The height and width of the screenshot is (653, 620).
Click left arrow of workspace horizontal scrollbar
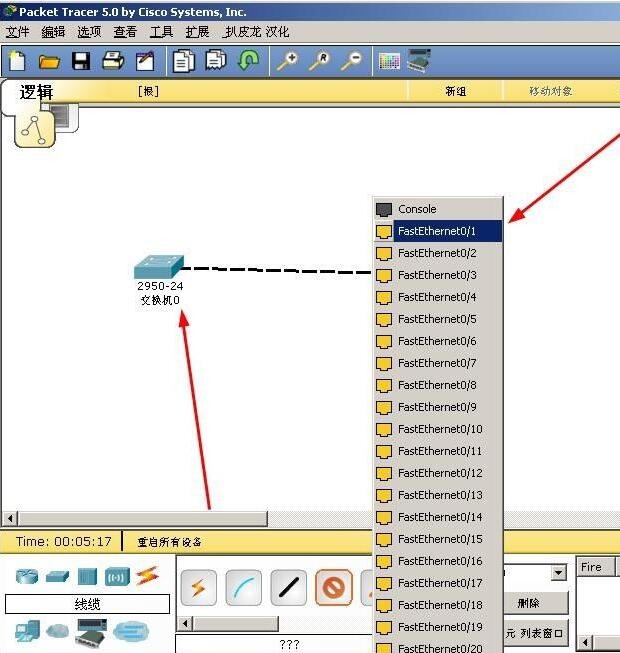pos(10,518)
